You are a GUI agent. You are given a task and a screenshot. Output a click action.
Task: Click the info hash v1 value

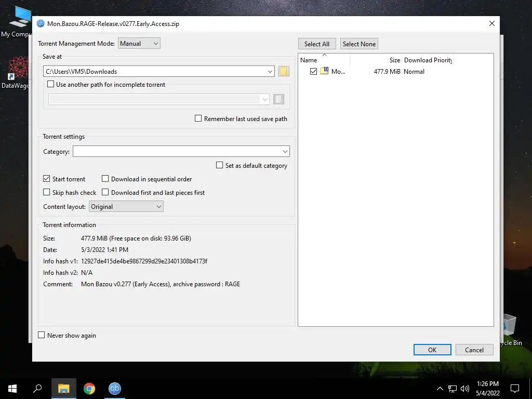pyautogui.click(x=144, y=261)
